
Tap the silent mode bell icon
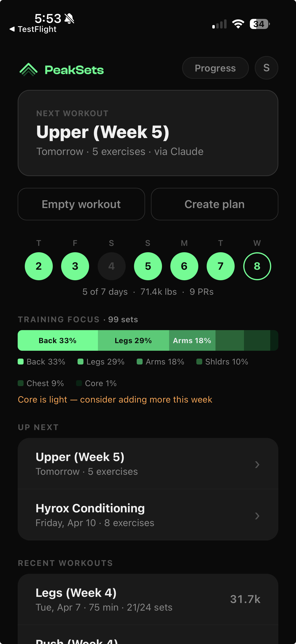[x=69, y=18]
